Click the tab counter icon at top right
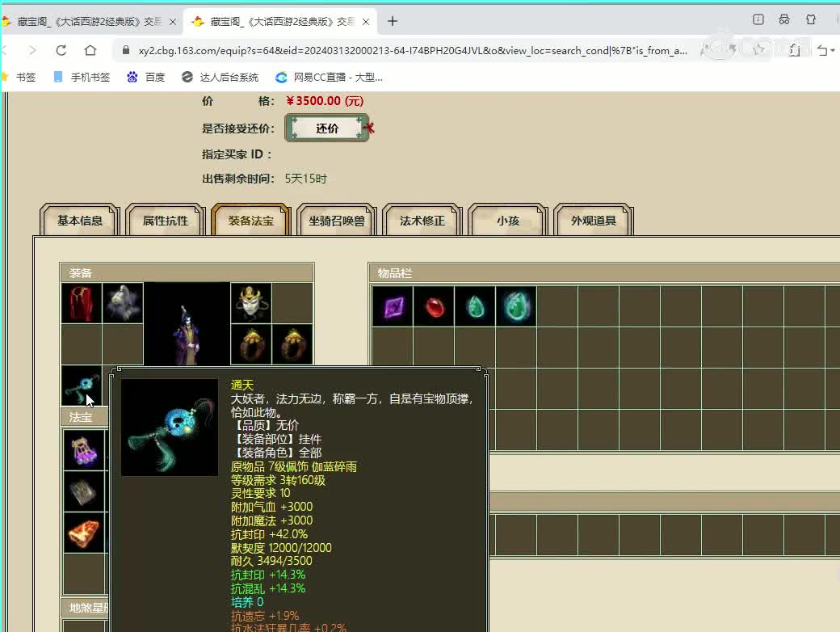Screen dimensions: 840x632 pos(758,20)
